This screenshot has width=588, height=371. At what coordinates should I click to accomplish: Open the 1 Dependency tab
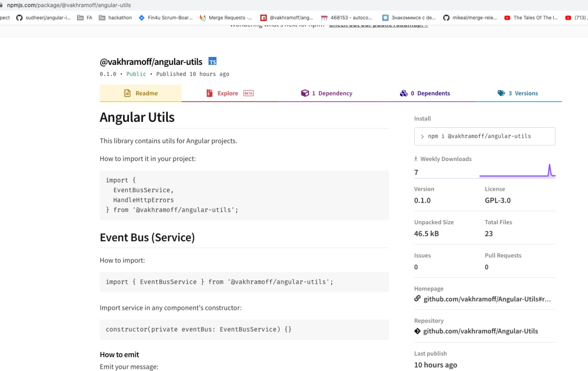(327, 93)
